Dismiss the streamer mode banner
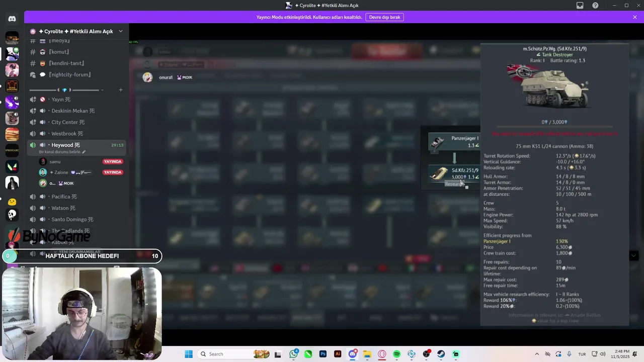This screenshot has width=644, height=362. pos(635,17)
